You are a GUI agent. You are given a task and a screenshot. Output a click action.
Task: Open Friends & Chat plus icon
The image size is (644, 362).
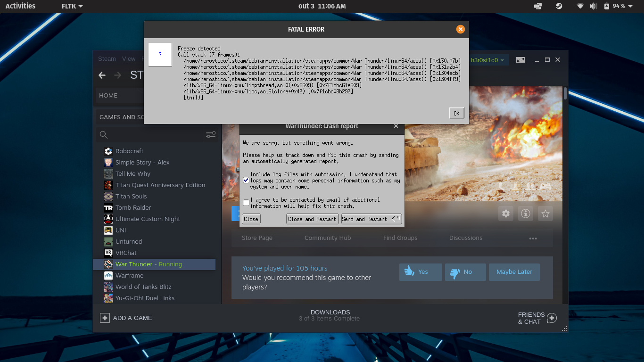tap(552, 318)
